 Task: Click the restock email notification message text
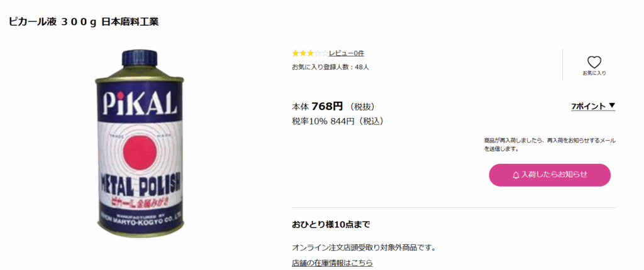click(549, 144)
